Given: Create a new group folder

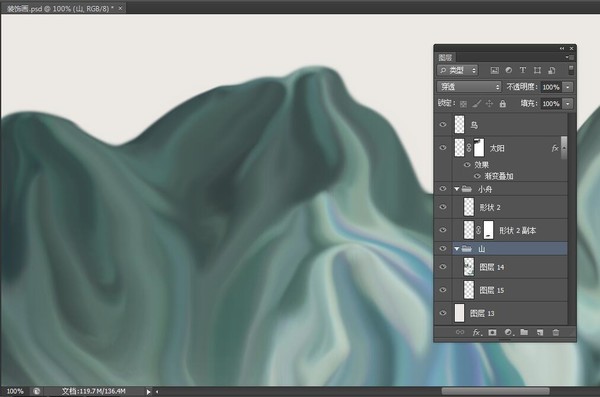Looking at the screenshot, I should [x=524, y=332].
